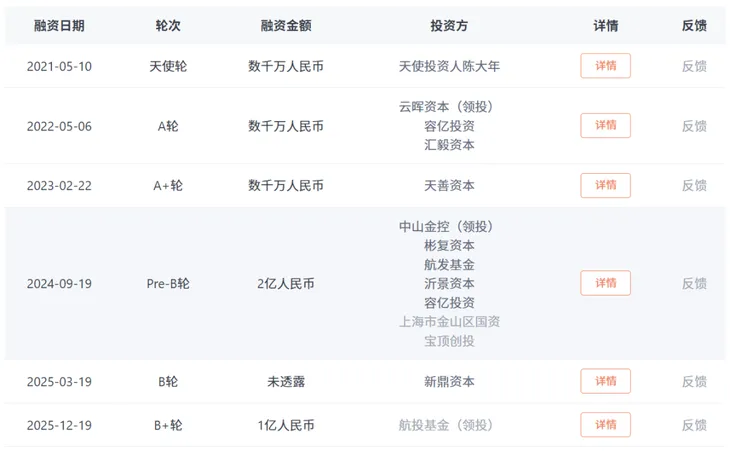Click 详情 in the A+轮 row
Viewport: 730px width, 451px height.
point(605,185)
